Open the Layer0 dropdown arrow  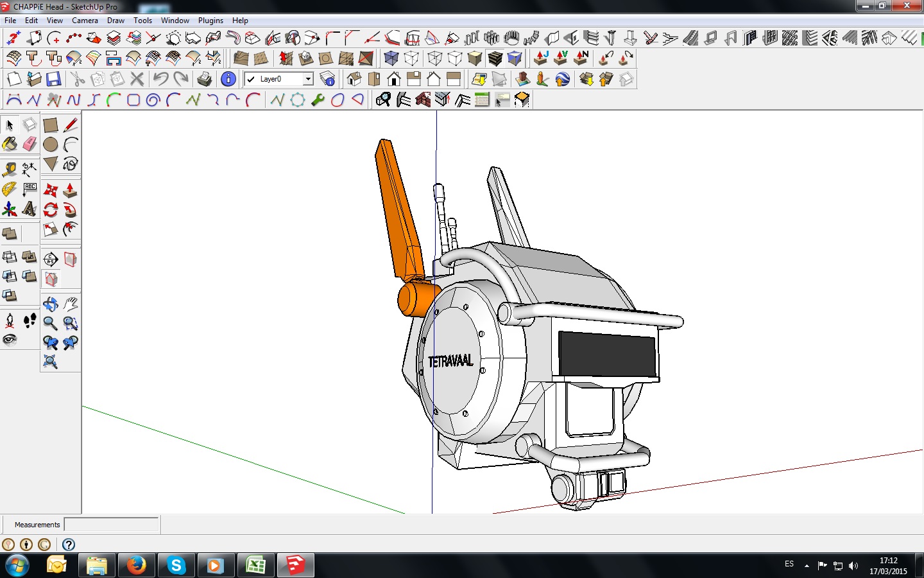(308, 79)
